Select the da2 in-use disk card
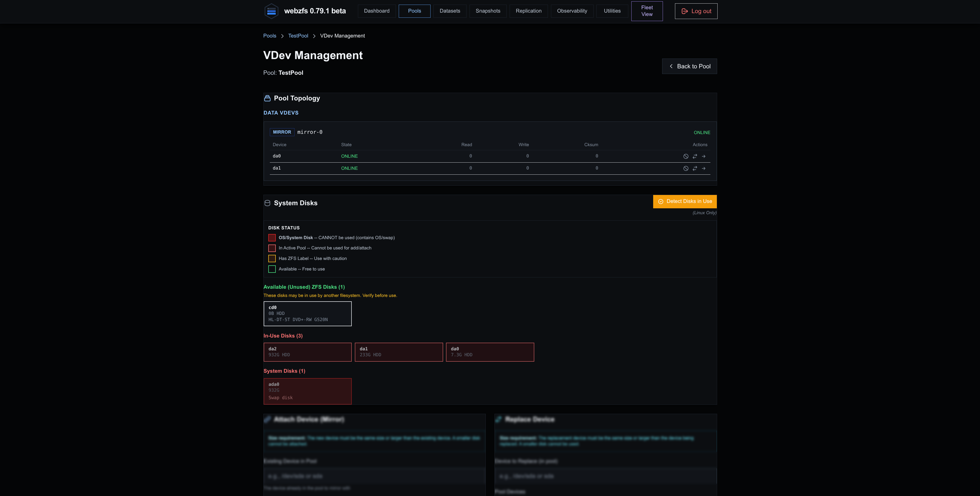This screenshot has height=496, width=980. click(x=307, y=352)
